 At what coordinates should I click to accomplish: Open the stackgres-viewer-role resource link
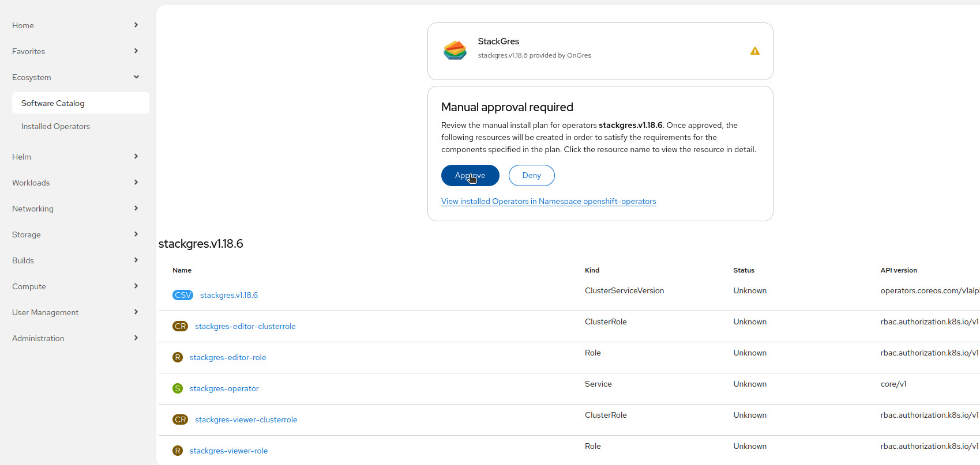point(228,451)
